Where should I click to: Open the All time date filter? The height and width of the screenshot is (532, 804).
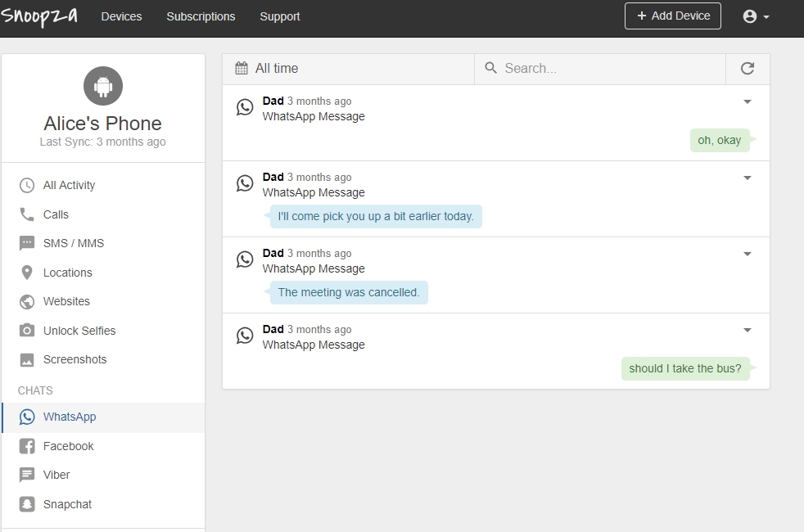pyautogui.click(x=266, y=69)
